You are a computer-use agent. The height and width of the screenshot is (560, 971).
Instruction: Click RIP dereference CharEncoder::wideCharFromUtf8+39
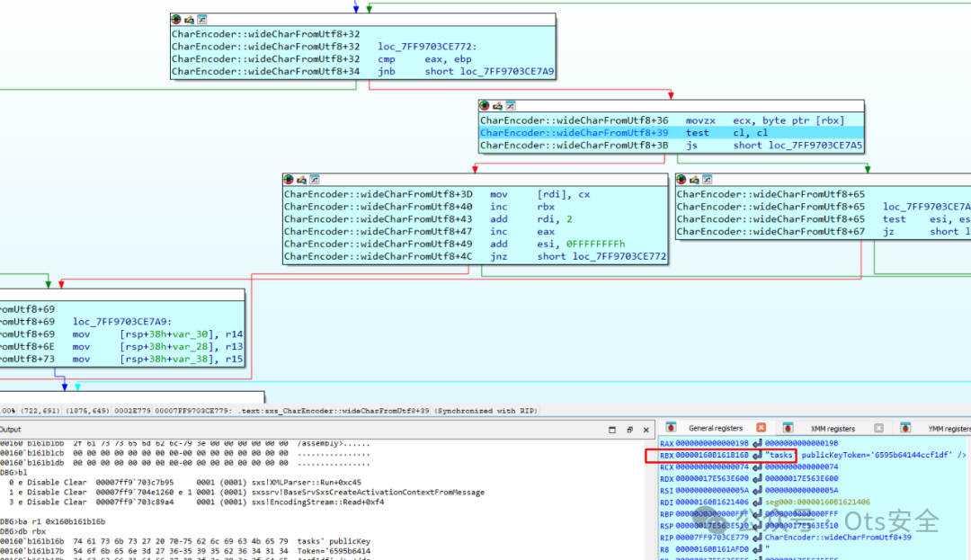838,538
